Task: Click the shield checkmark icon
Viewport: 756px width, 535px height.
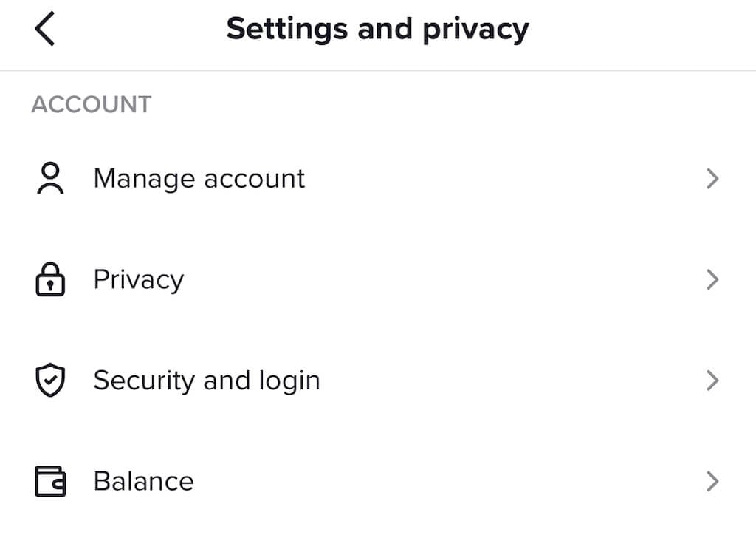Action: click(x=50, y=381)
